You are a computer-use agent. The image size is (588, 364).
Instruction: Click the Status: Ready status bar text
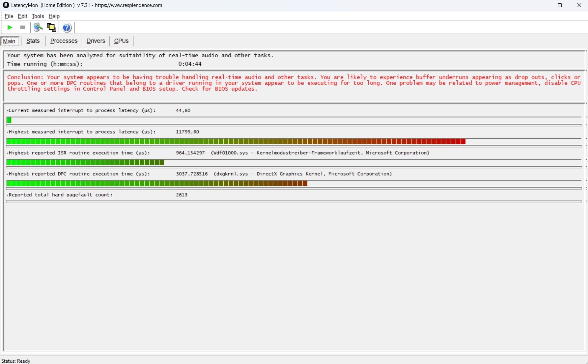click(16, 361)
